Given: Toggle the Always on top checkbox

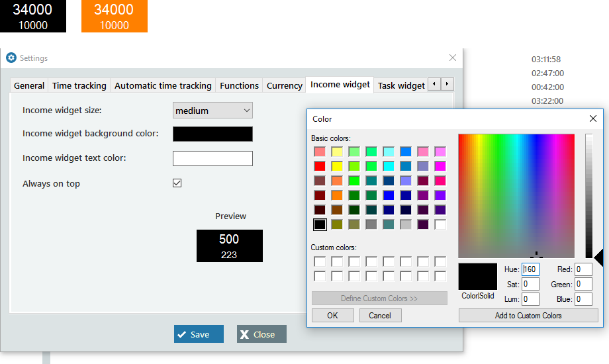Looking at the screenshot, I should pyautogui.click(x=177, y=183).
